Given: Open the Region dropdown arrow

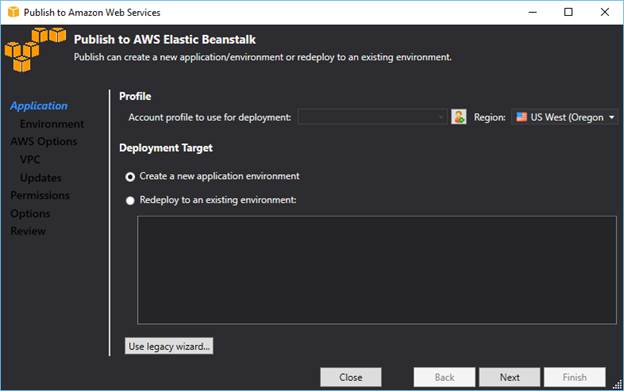Looking at the screenshot, I should pos(612,117).
